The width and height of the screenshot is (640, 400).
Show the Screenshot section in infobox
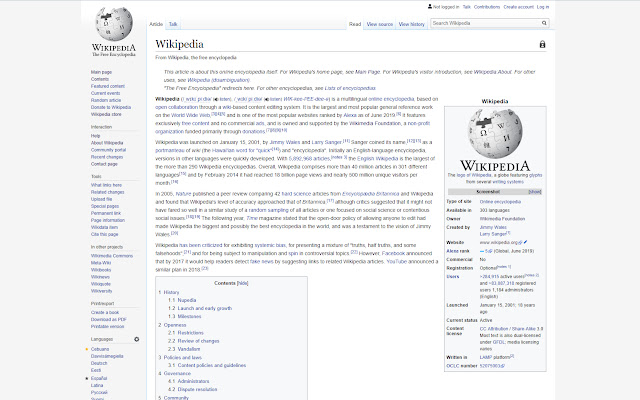click(535, 191)
